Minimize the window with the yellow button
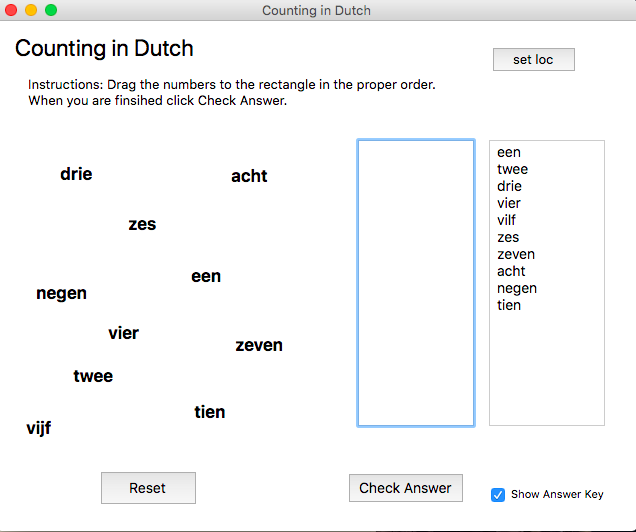This screenshot has width=636, height=532. [31, 10]
